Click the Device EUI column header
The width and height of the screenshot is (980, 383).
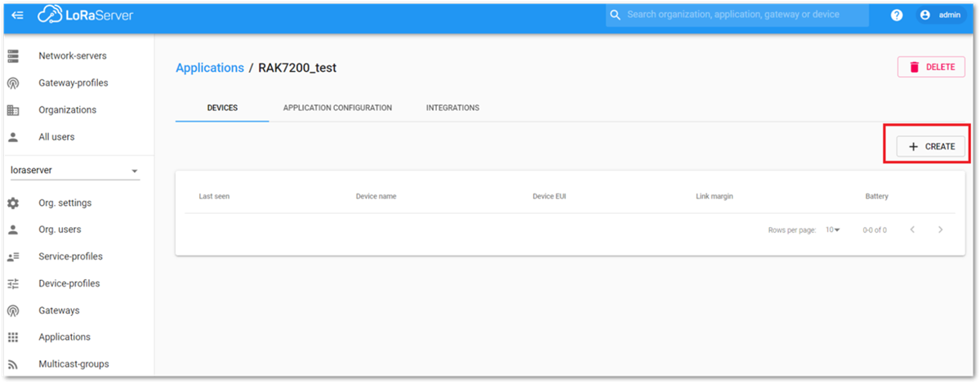pos(550,197)
